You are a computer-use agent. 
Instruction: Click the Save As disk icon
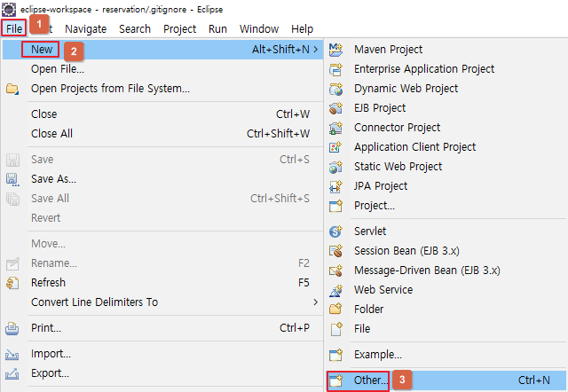point(12,179)
